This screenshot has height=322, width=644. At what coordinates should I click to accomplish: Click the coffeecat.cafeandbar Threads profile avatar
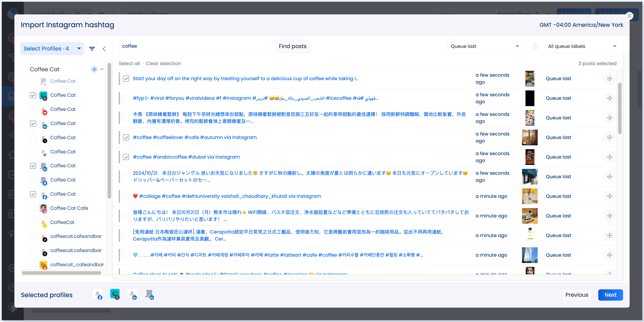pos(44,251)
